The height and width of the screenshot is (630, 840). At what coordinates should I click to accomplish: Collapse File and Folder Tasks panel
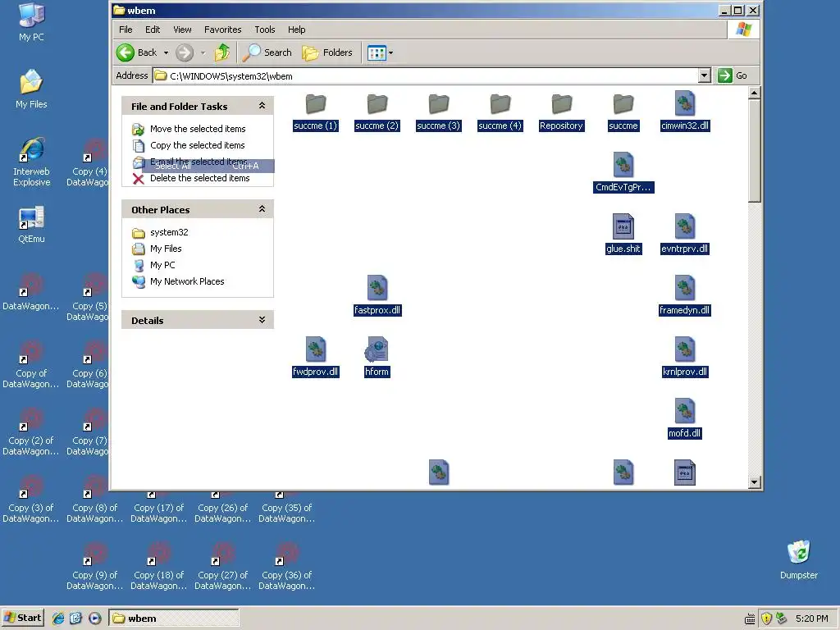click(262, 106)
